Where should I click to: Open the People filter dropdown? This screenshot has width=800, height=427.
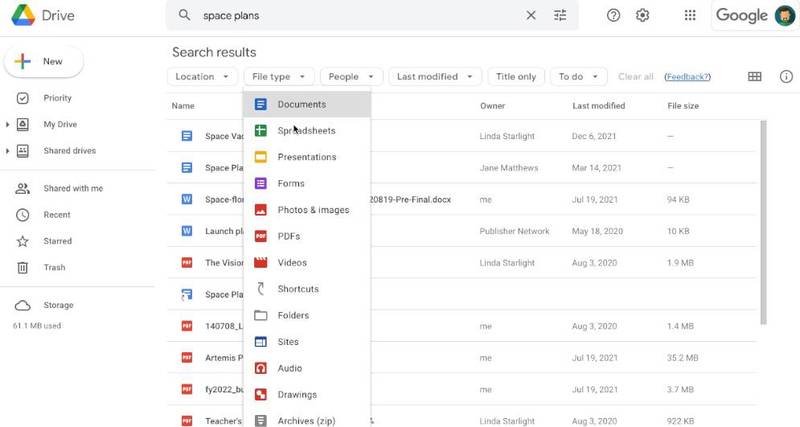click(x=351, y=77)
